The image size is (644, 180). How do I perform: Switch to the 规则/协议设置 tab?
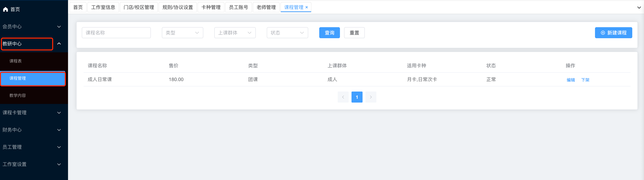pyautogui.click(x=178, y=7)
